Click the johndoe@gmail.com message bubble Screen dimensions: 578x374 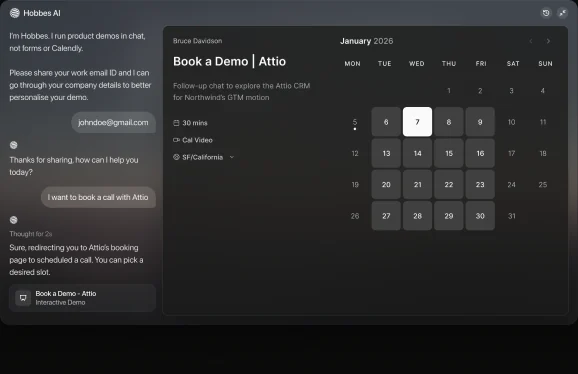pyautogui.click(x=113, y=123)
